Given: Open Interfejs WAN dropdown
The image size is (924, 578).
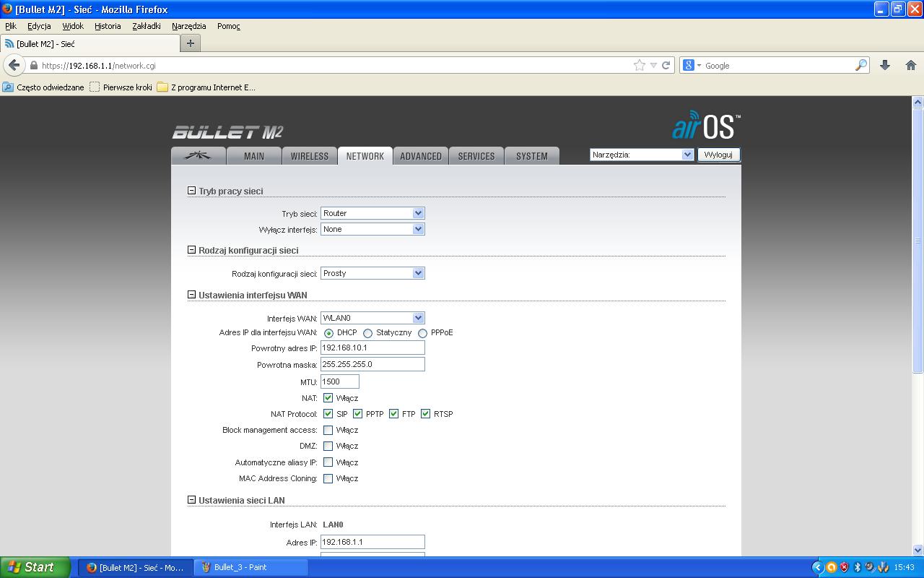Looking at the screenshot, I should (x=372, y=318).
